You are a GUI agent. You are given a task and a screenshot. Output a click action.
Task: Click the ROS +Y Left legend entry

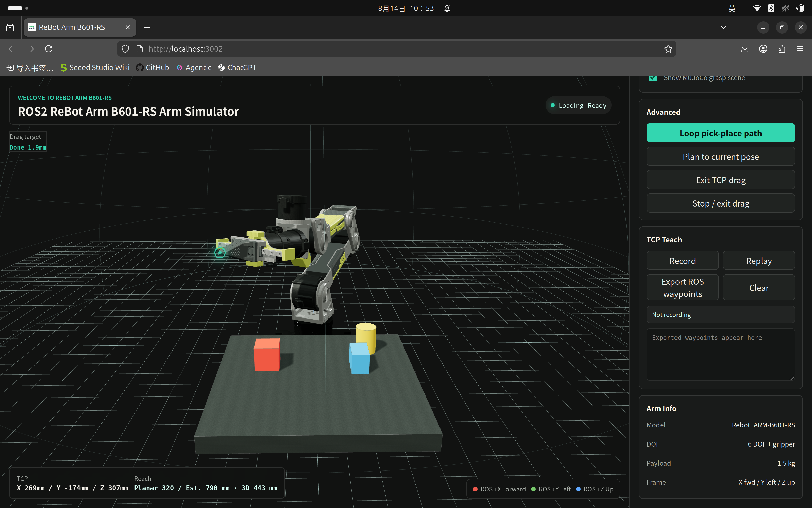(x=551, y=489)
